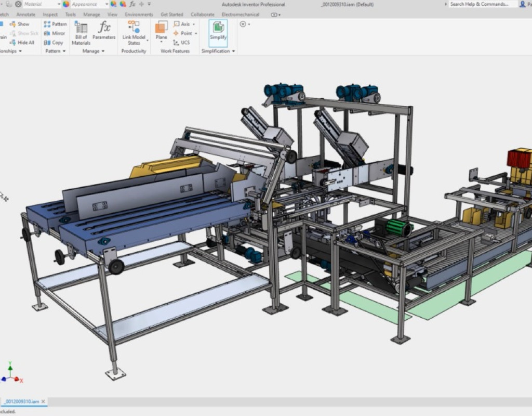Click the appearance color wheel icon
This screenshot has width=532, height=416.
[66, 4]
